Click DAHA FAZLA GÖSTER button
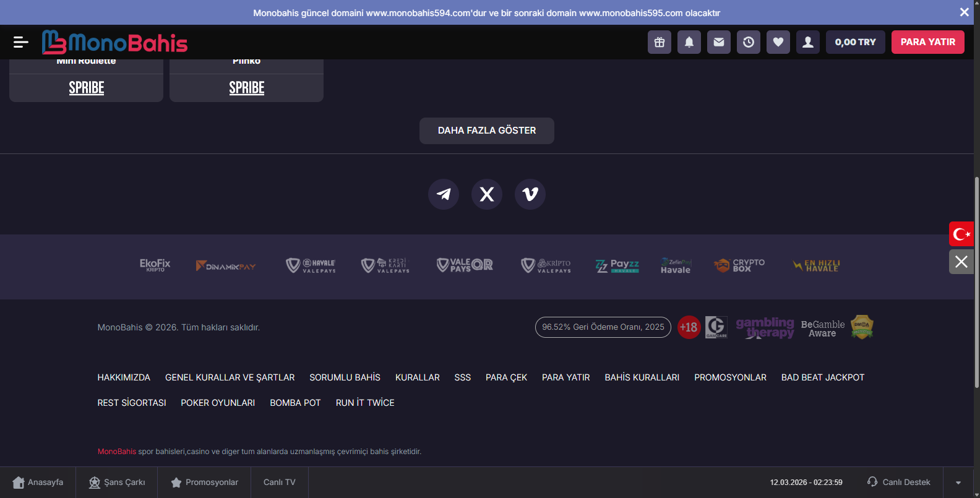This screenshot has height=498, width=980. (x=487, y=131)
